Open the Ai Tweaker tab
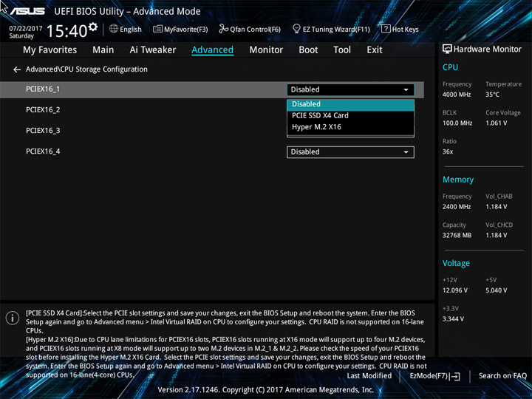Image resolution: width=532 pixels, height=399 pixels. (x=153, y=50)
